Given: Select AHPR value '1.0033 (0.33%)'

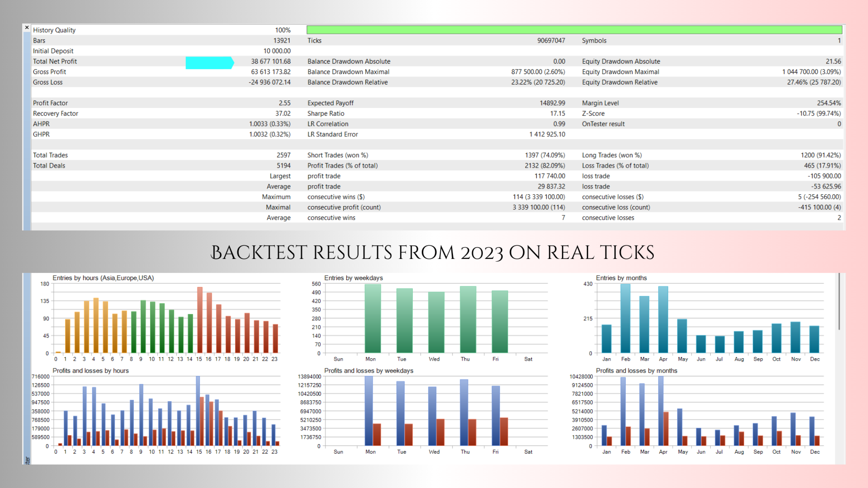Looking at the screenshot, I should coord(270,124).
